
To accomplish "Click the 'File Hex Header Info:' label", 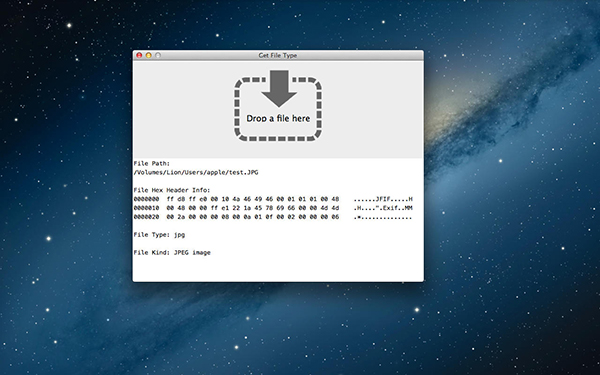I will (172, 190).
